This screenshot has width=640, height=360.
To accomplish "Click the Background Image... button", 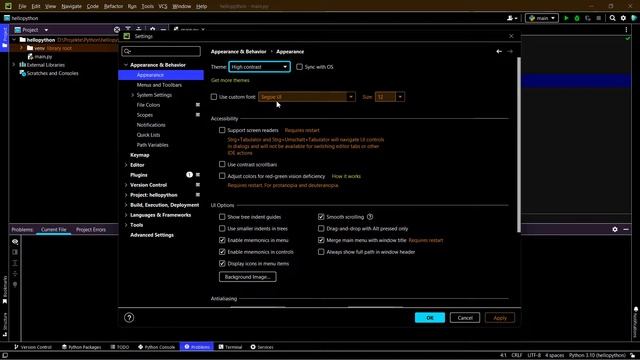I will (248, 277).
